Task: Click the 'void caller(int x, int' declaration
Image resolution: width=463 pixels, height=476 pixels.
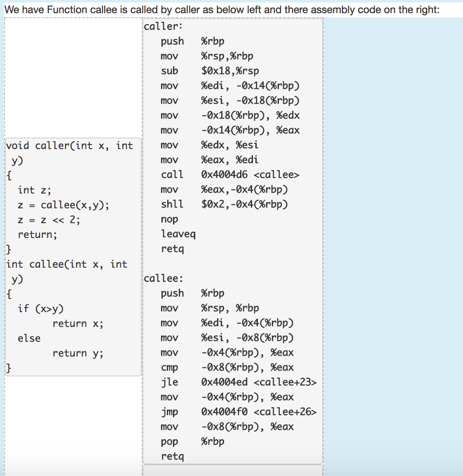Action: click(70, 145)
